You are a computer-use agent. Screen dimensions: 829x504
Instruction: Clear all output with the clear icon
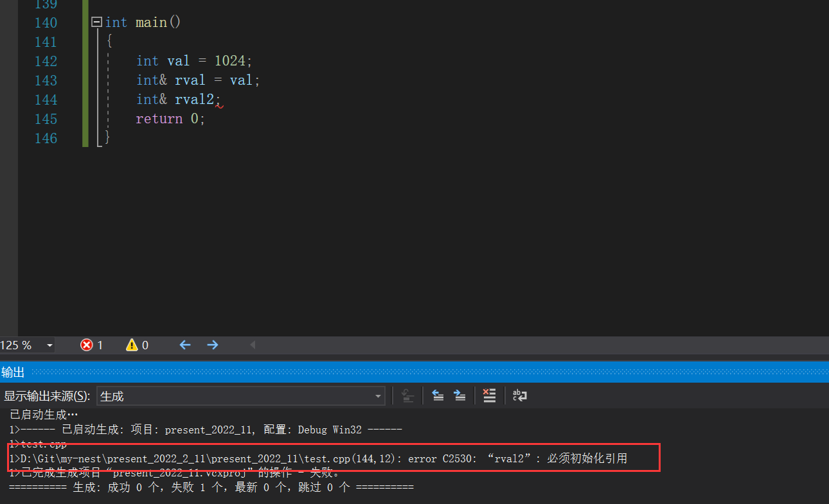tap(489, 395)
